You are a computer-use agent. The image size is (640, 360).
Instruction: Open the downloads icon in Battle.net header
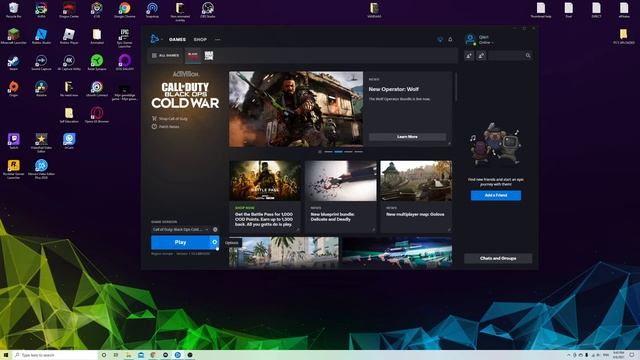440,40
